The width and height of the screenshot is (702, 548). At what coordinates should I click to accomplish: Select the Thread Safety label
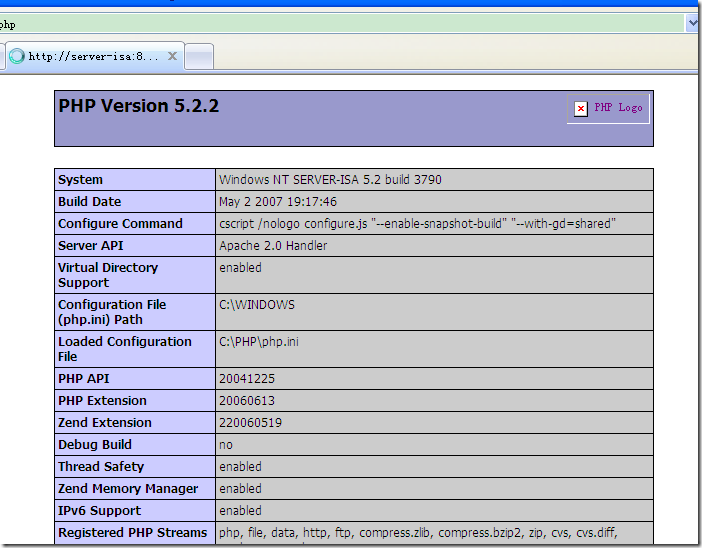pyautogui.click(x=101, y=467)
